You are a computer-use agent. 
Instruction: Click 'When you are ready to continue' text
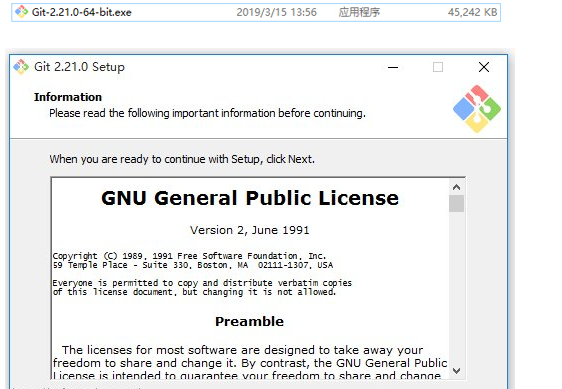pos(182,159)
